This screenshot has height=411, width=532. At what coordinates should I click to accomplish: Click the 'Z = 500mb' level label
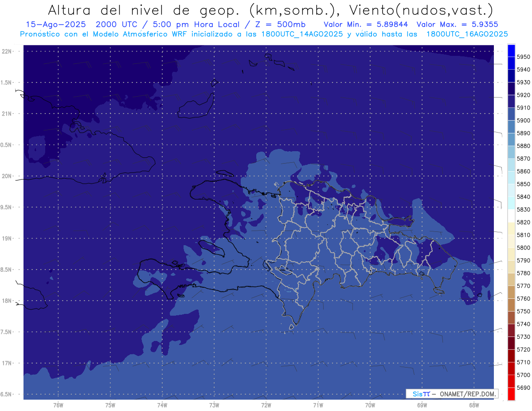pyautogui.click(x=280, y=24)
